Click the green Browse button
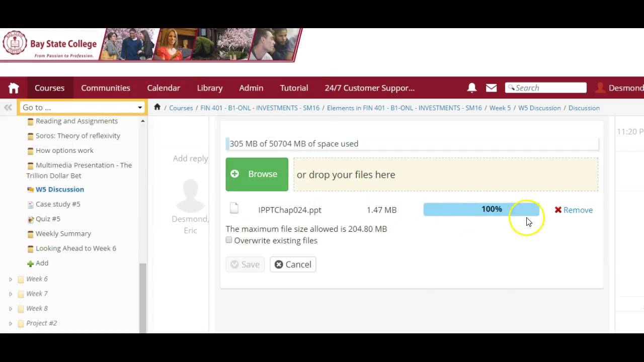Image resolution: width=644 pixels, height=362 pixels. 257,174
